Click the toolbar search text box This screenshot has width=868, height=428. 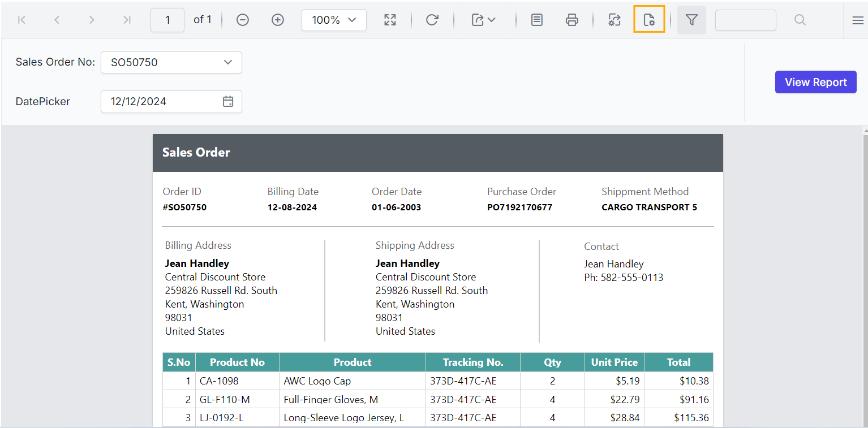click(x=745, y=19)
